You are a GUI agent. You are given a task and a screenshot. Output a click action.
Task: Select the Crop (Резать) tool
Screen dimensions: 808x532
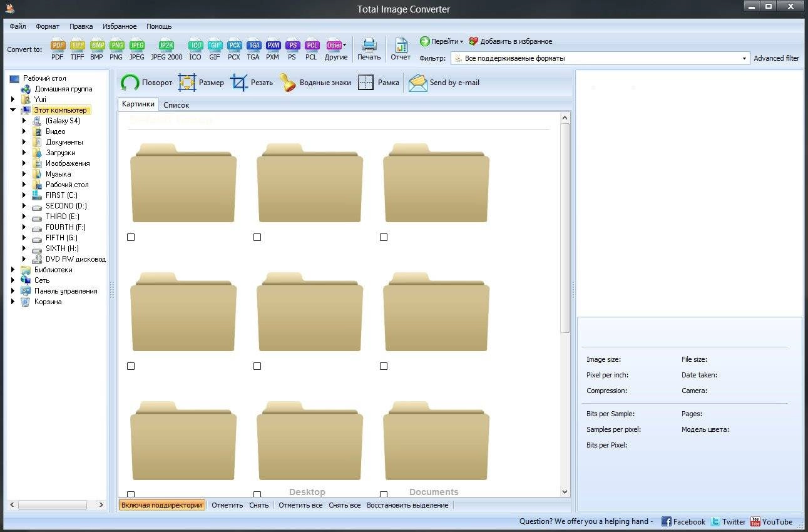point(252,83)
